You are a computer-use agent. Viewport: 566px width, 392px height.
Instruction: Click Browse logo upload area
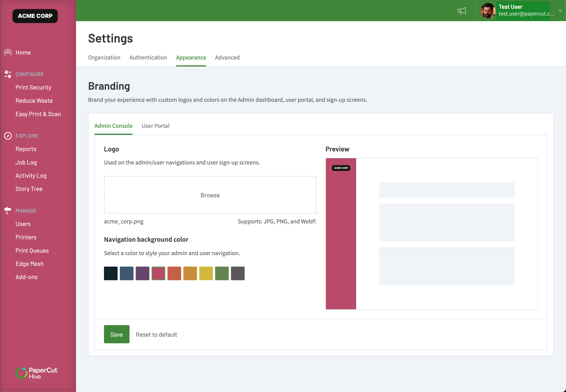[x=210, y=195]
